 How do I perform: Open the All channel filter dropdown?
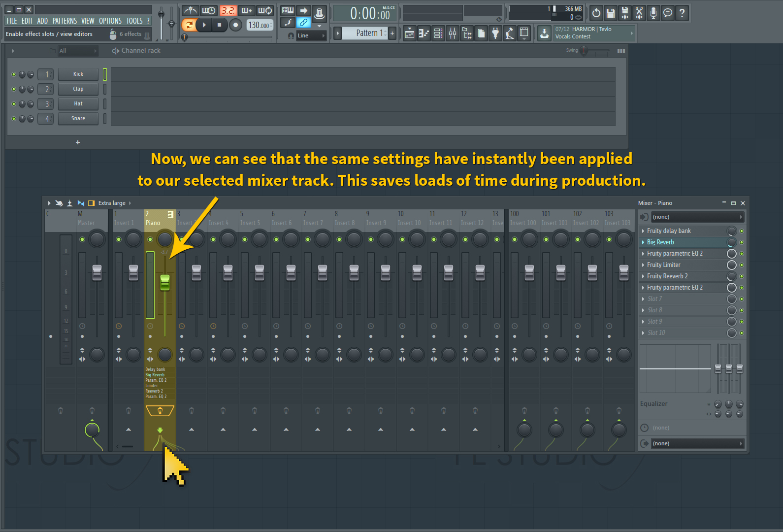click(78, 51)
